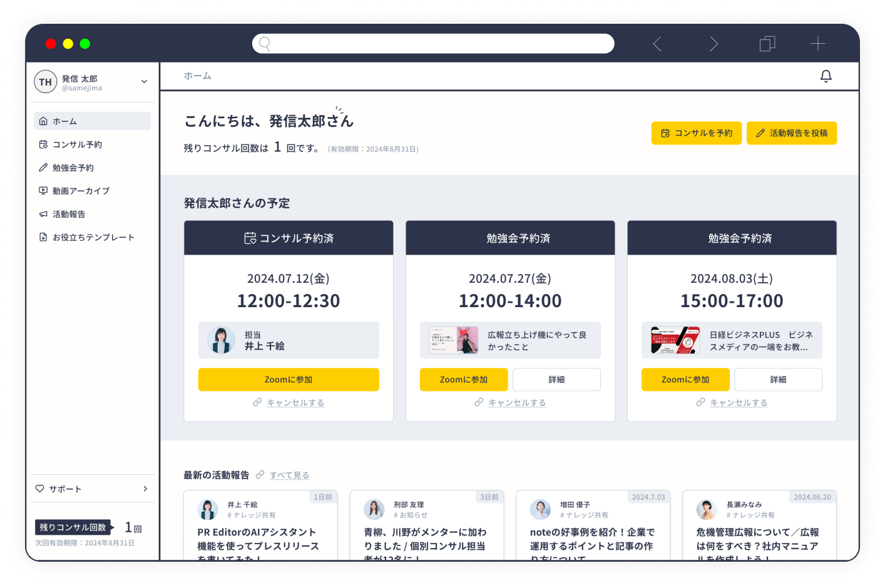Click 増田 優子 avatar in activity report
This screenshot has width=885, height=588.
541,510
